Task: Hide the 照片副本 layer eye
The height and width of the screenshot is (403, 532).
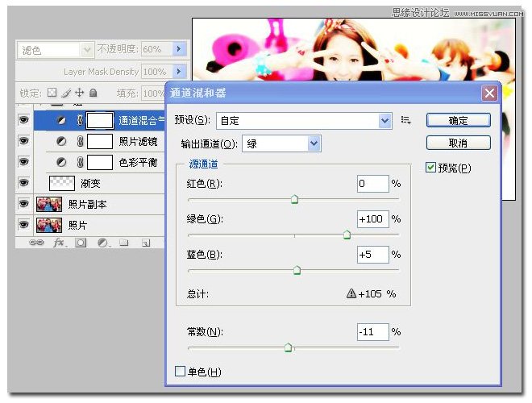Action: pos(23,204)
